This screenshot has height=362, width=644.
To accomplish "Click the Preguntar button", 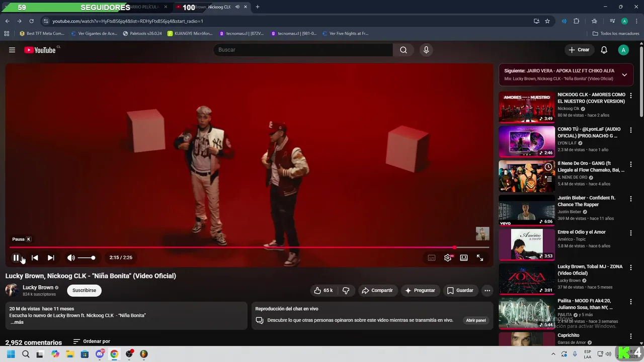I will [420, 291].
